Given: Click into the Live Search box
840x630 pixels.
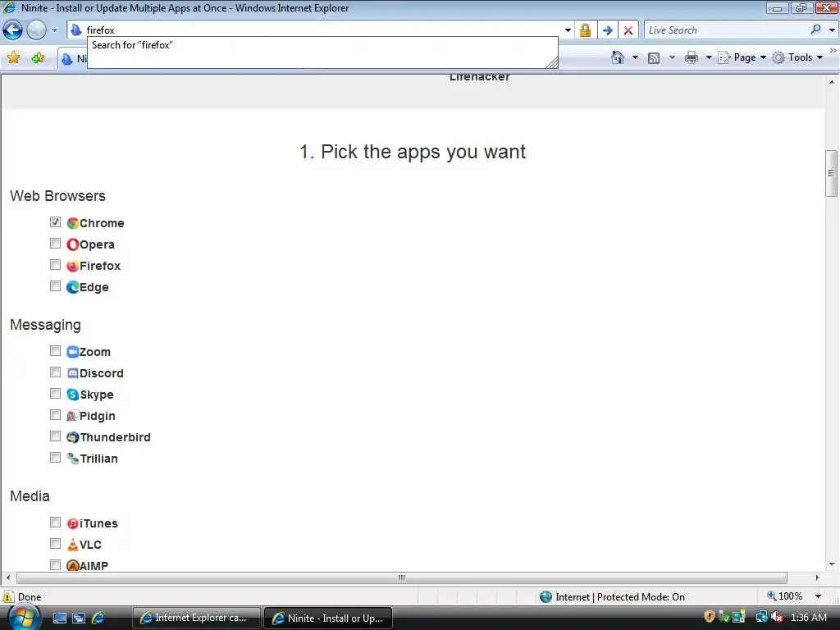Looking at the screenshot, I should [726, 30].
